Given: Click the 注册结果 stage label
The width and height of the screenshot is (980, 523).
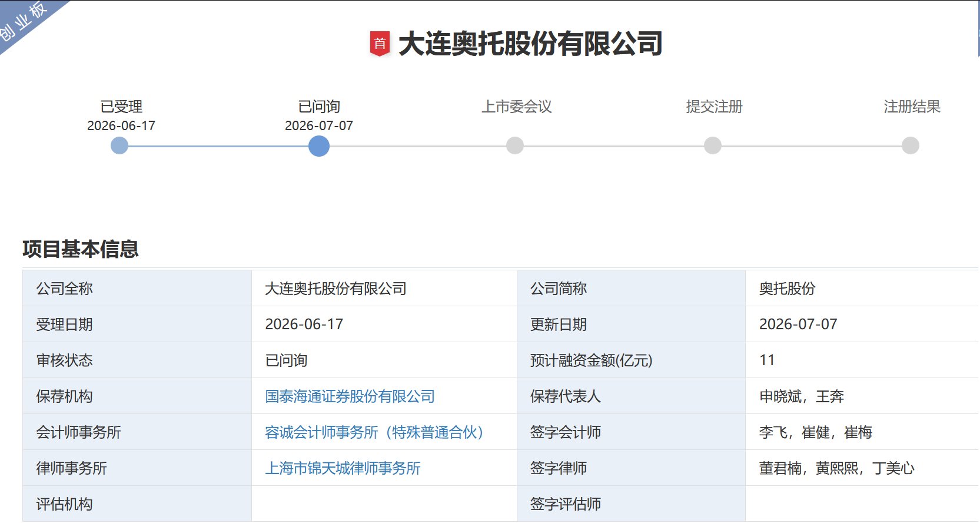Looking at the screenshot, I should click(x=912, y=107).
